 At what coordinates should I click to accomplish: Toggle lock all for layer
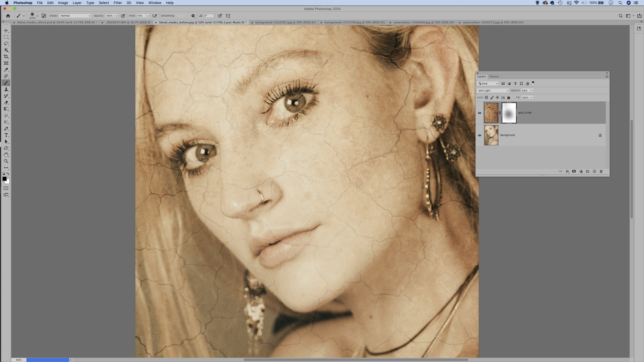pos(508,98)
